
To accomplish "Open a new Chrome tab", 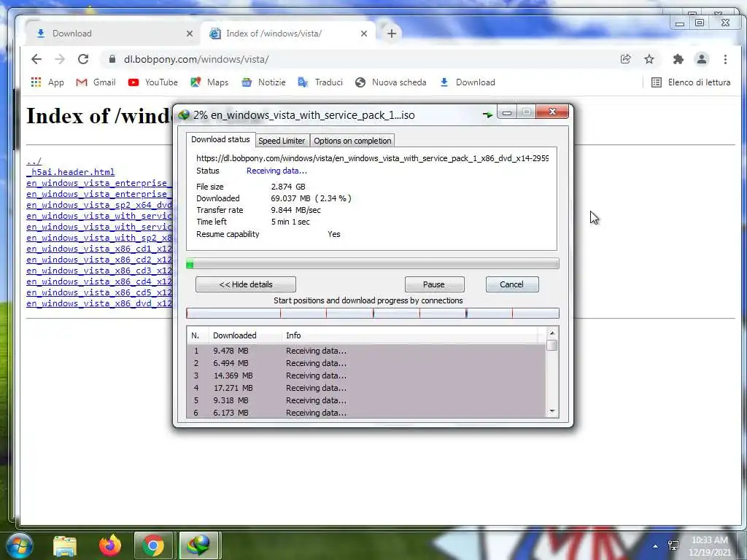I will (x=392, y=34).
